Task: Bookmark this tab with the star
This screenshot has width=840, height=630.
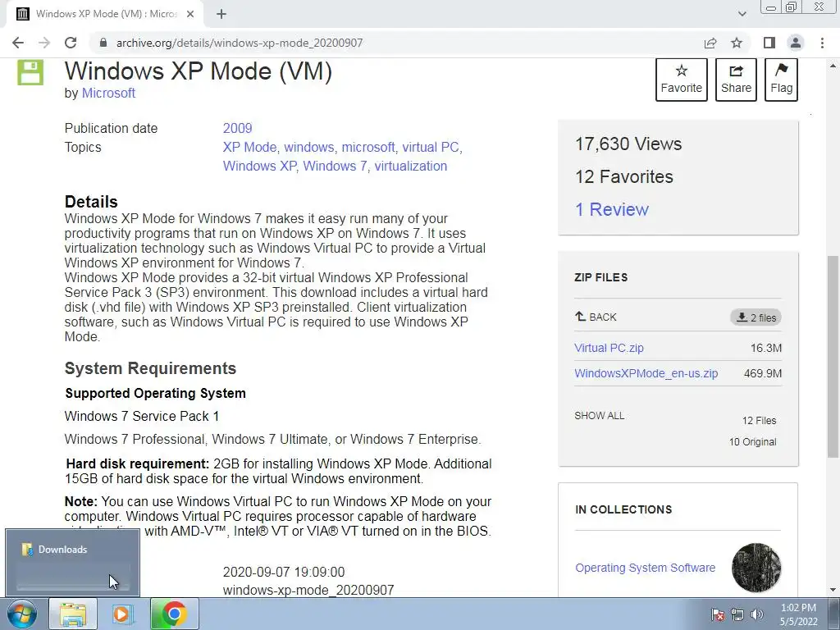Action: click(x=737, y=43)
